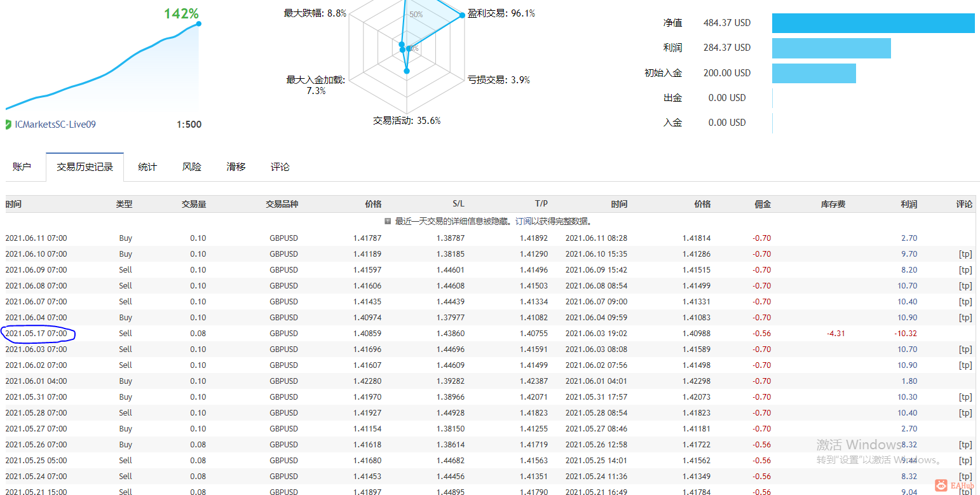Viewport: 980px width, 495px height.
Task: Switch to the 统计 tab
Action: click(147, 166)
